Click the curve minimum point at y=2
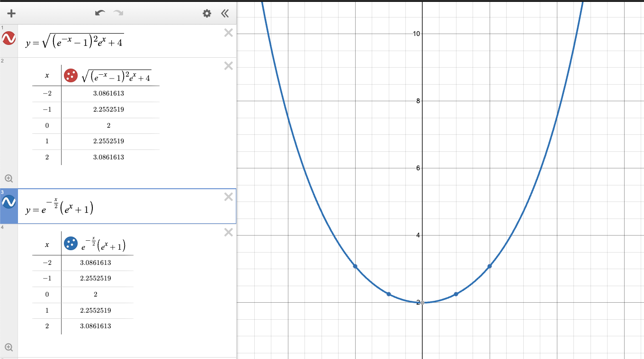 coord(422,302)
